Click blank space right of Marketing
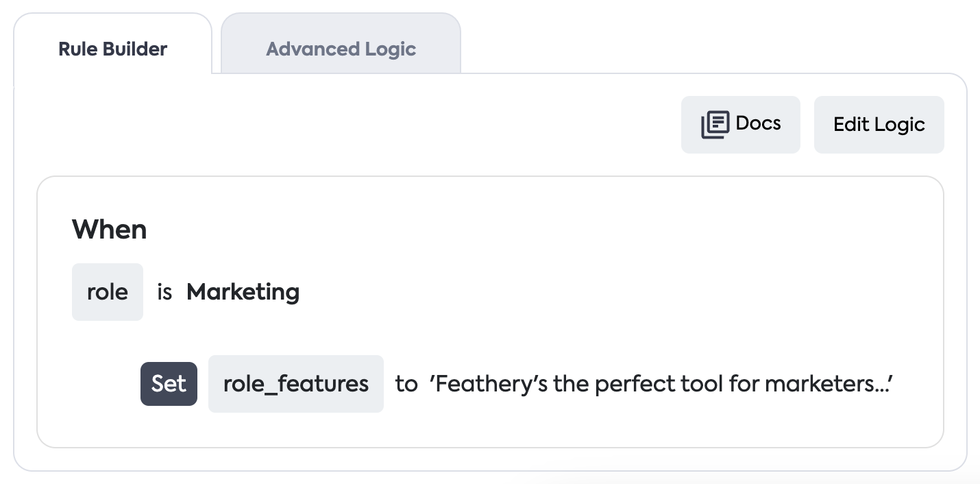Image resolution: width=980 pixels, height=484 pixels. [548, 292]
